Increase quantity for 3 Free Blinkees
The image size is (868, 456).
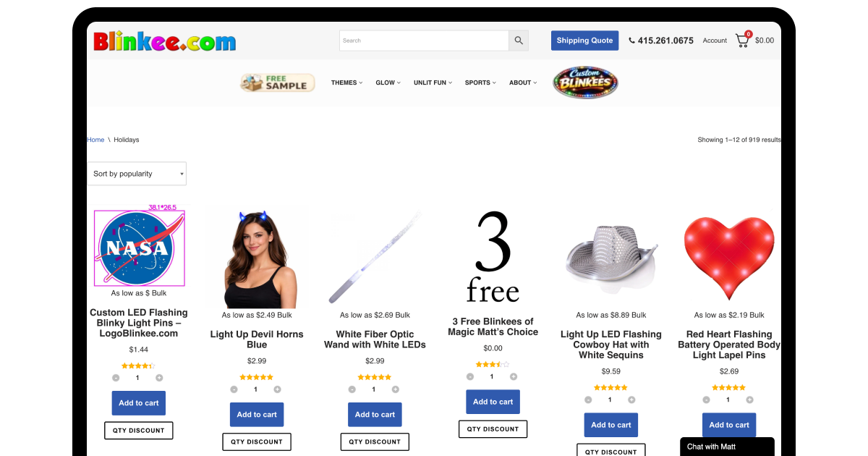click(x=514, y=376)
